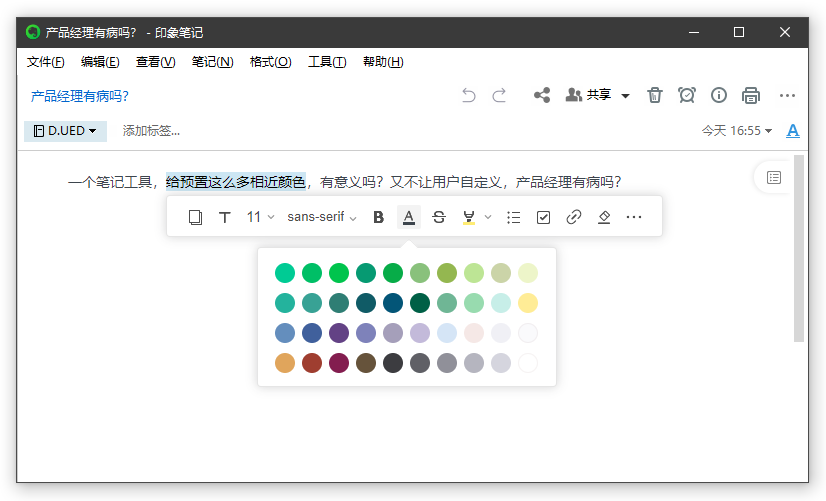Viewport: 826px width, 501px height.
Task: Expand the highlighter color chevron
Action: [x=488, y=217]
